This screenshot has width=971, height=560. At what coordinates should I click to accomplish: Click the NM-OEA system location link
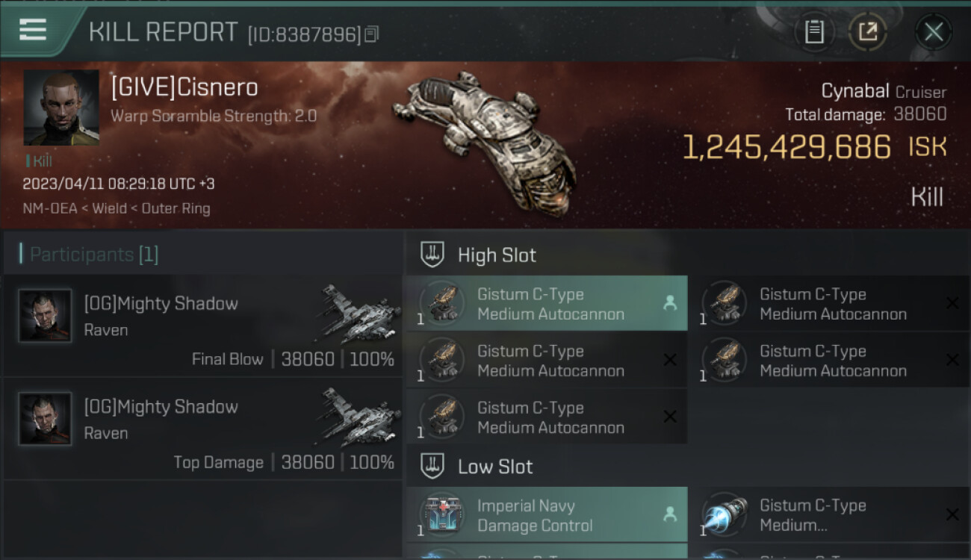[50, 208]
